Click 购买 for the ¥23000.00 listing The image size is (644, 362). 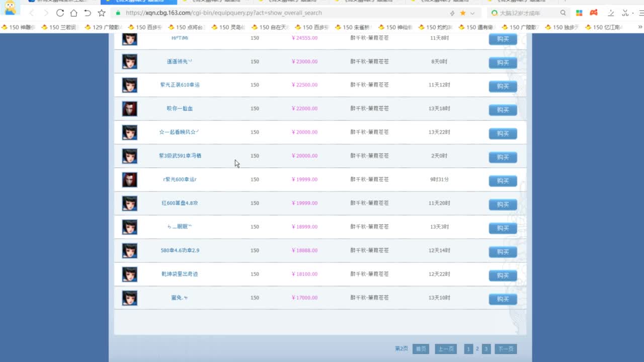click(x=503, y=63)
